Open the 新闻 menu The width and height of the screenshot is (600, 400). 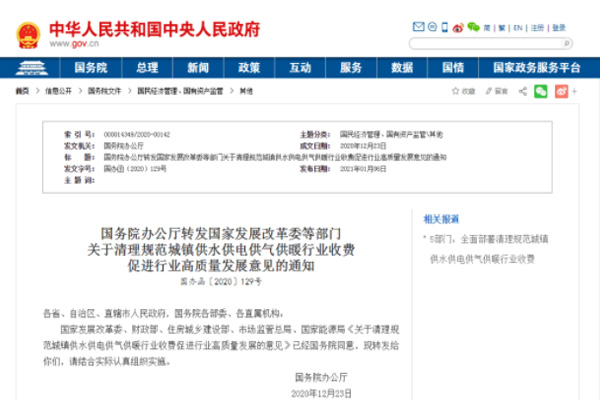pos(198,68)
